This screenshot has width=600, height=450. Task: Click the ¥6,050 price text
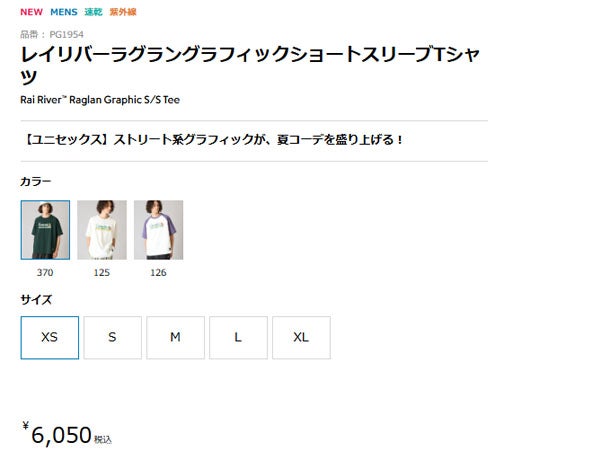67,434
